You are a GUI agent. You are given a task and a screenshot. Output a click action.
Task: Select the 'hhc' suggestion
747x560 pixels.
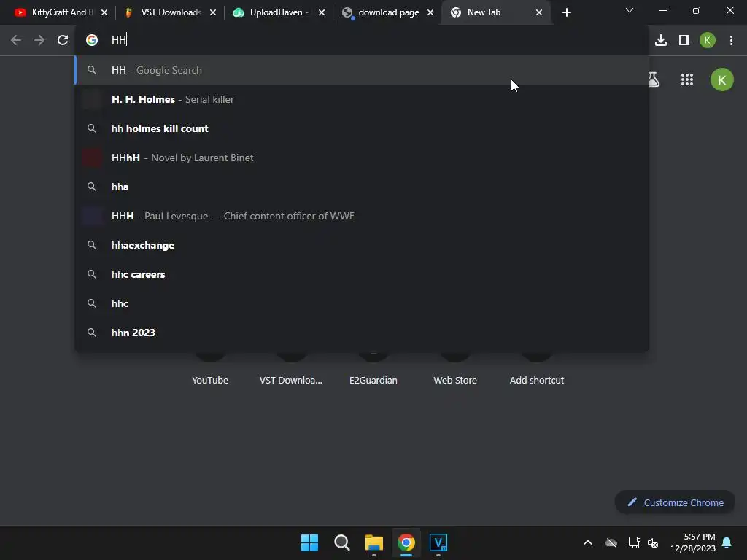pos(362,303)
